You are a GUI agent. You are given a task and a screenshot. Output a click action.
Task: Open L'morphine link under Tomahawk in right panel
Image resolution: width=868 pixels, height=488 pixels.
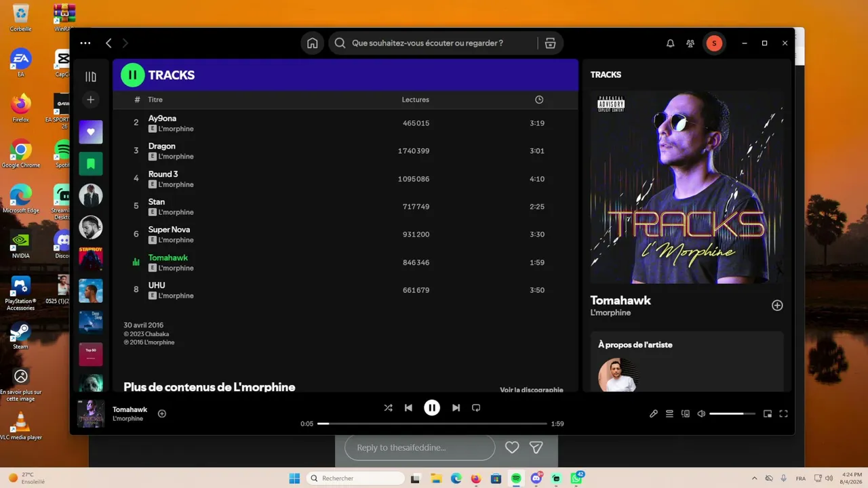click(x=610, y=313)
